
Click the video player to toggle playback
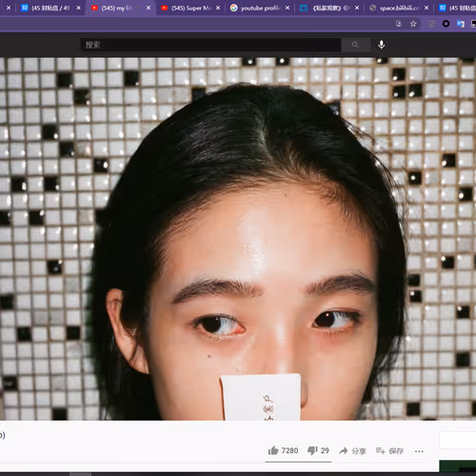[238, 239]
